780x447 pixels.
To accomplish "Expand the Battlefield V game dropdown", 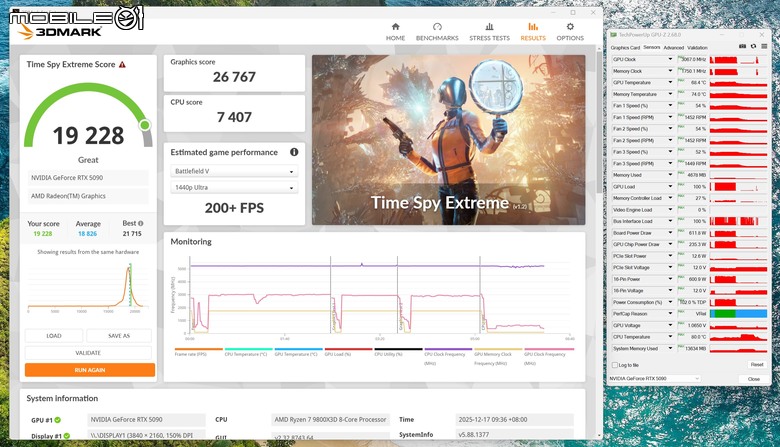I will [x=234, y=171].
